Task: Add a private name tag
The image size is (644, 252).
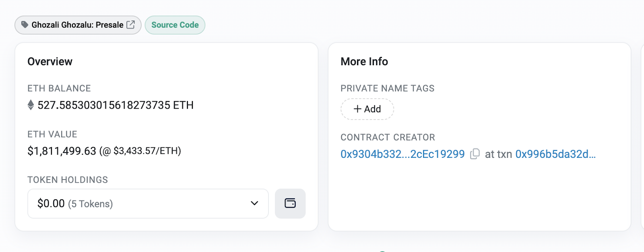Action: click(367, 109)
